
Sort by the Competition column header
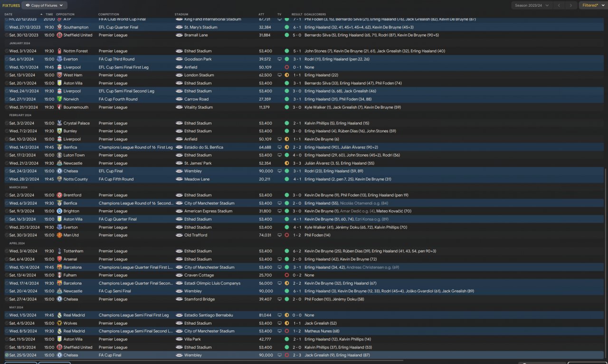pyautogui.click(x=109, y=15)
